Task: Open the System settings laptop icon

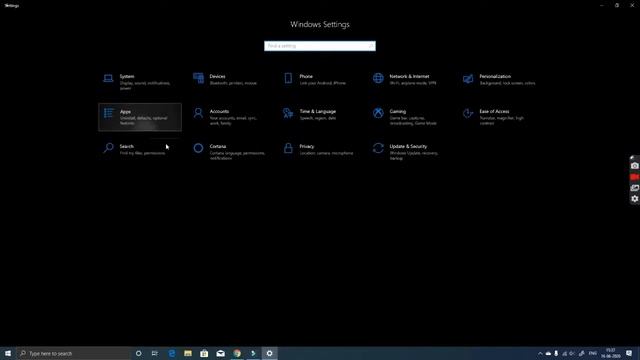Action: [x=108, y=78]
